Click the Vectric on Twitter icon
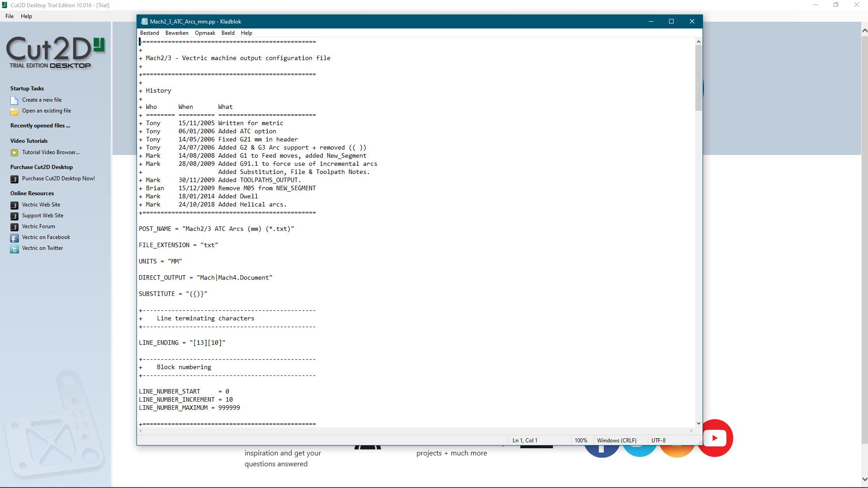 pyautogui.click(x=14, y=249)
